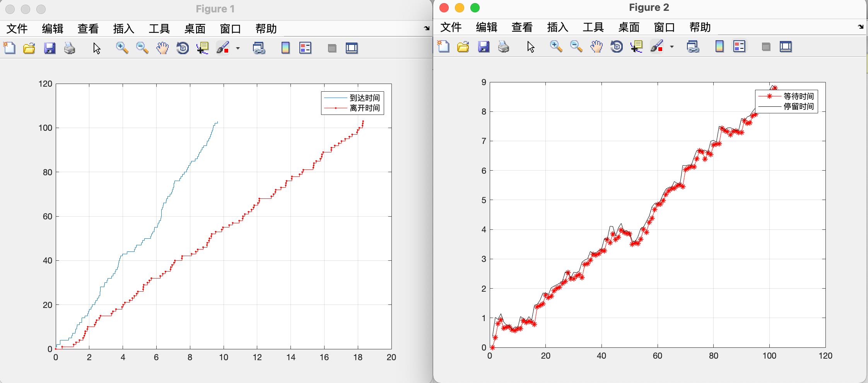Image resolution: width=868 pixels, height=383 pixels.
Task: Select Brush data tool in Figure 1
Action: point(223,48)
